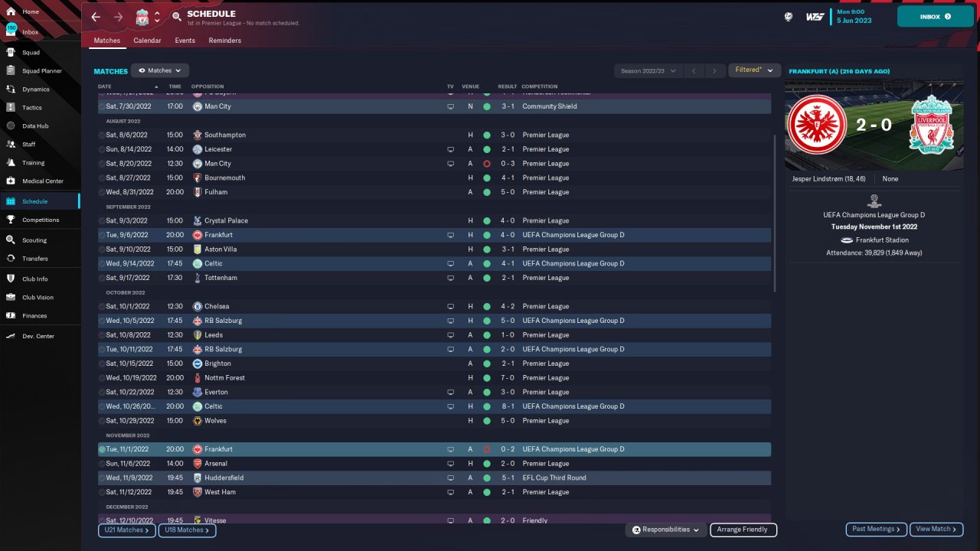
Task: Go to the previous season arrow
Action: tap(694, 70)
